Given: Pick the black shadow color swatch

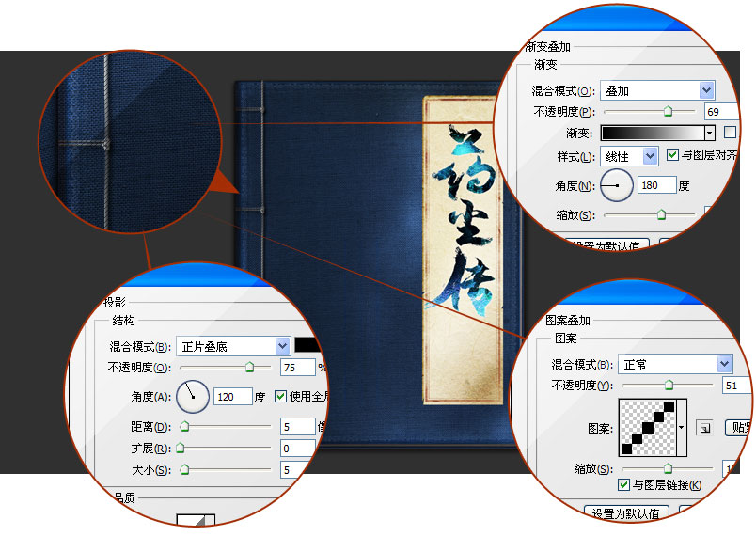Looking at the screenshot, I should (x=307, y=345).
